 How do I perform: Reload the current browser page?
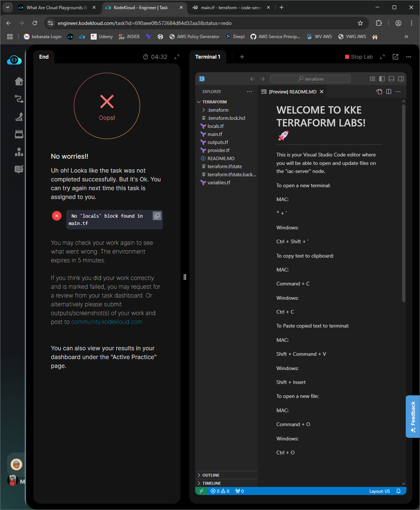[35, 23]
